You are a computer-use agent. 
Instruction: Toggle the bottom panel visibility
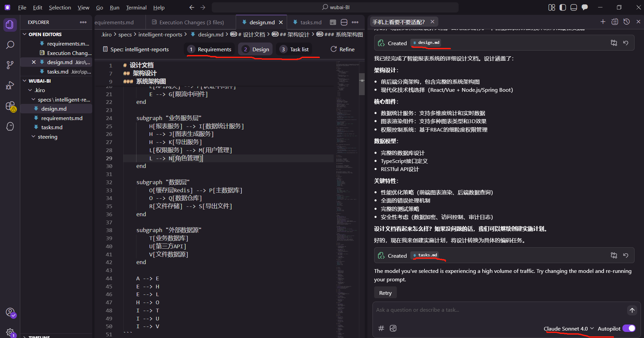(573, 7)
